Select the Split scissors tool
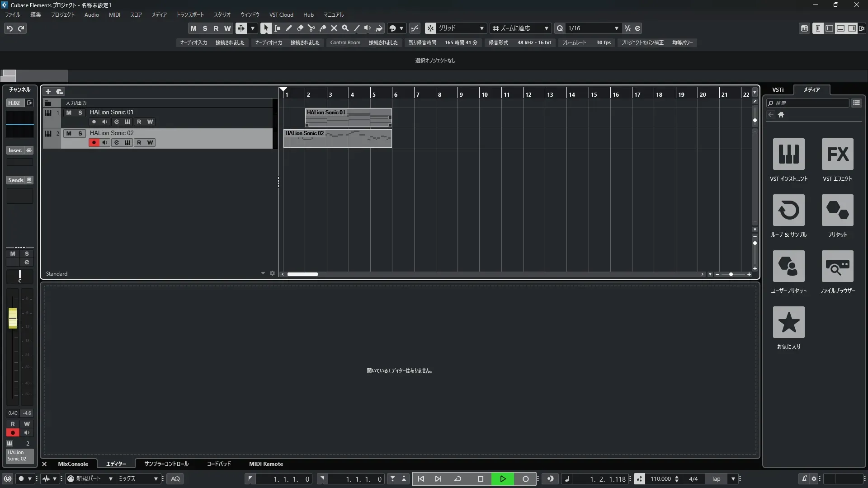868x488 pixels. [311, 28]
